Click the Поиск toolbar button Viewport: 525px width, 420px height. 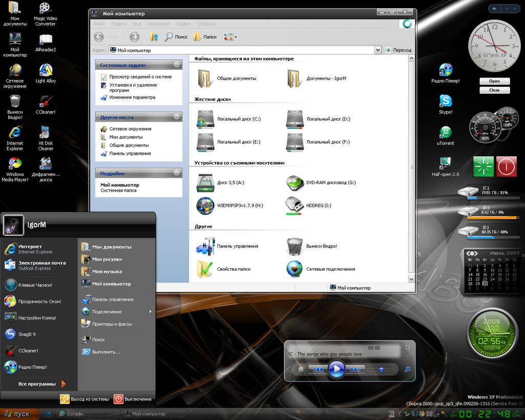176,37
